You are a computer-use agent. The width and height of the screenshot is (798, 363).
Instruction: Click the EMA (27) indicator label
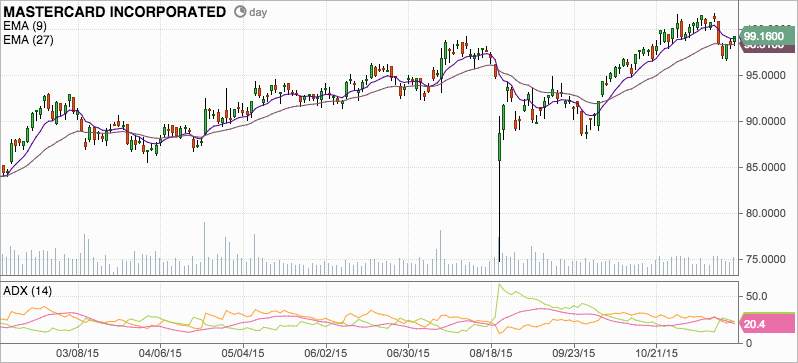[x=28, y=40]
